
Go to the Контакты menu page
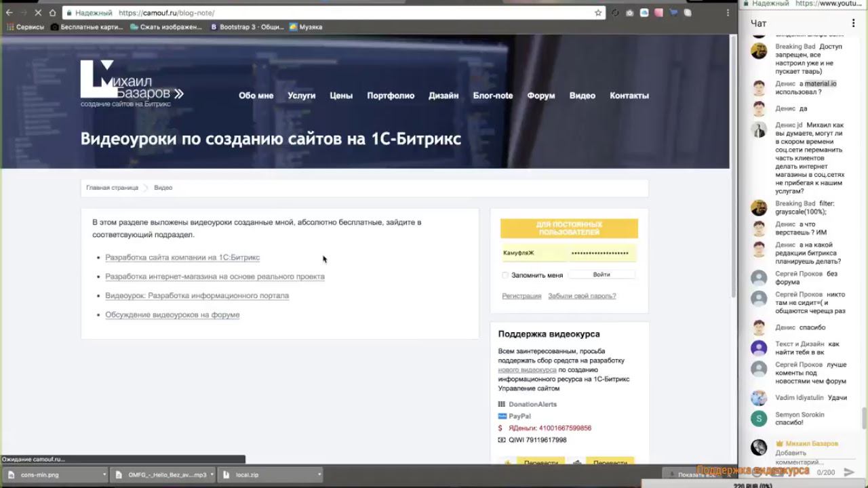[x=629, y=96]
